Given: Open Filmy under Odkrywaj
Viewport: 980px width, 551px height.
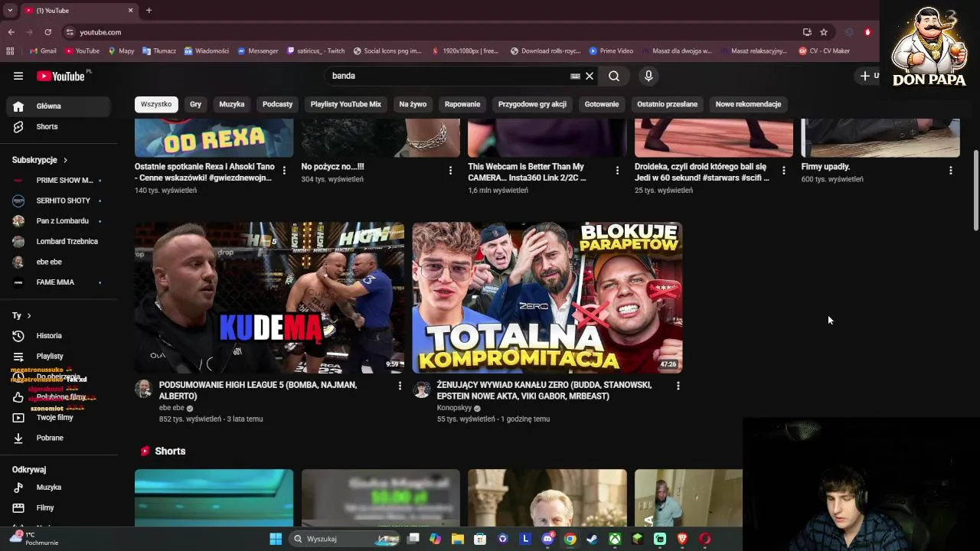Looking at the screenshot, I should [x=57, y=508].
